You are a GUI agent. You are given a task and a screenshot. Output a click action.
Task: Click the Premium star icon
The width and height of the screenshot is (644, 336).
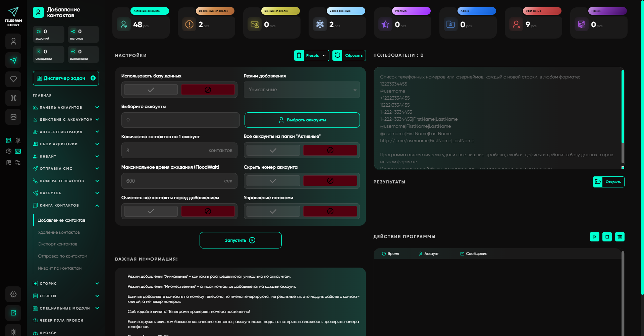[x=385, y=24]
